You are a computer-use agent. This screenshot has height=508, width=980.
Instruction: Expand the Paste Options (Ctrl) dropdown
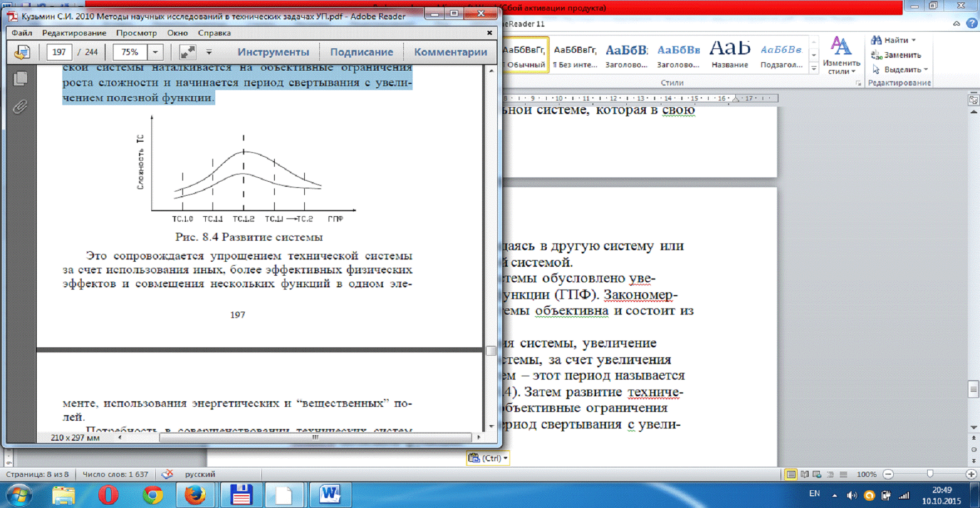505,458
